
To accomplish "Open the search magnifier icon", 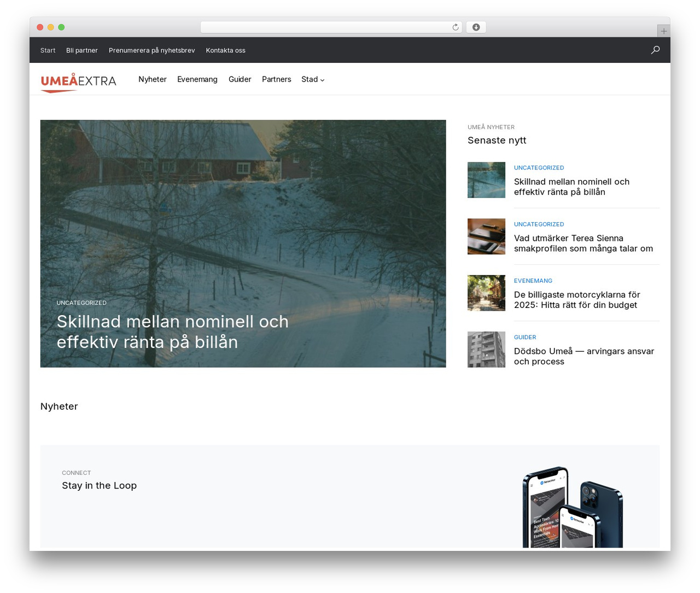I will (655, 50).
